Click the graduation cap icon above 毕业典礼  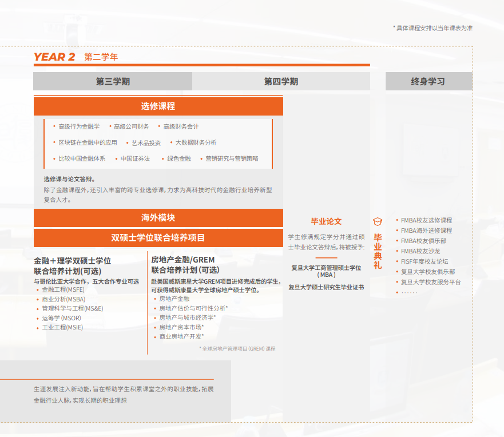click(x=378, y=222)
